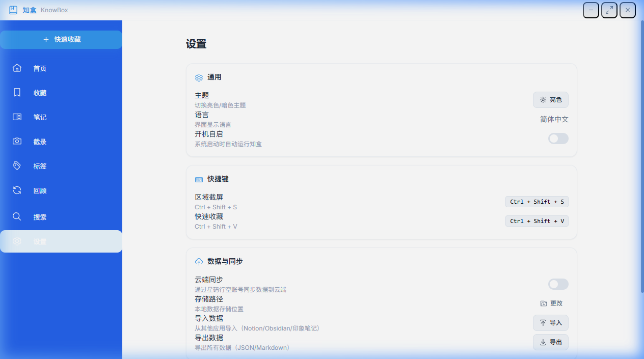Click the gear icon beside 设置 in sidebar

[17, 241]
